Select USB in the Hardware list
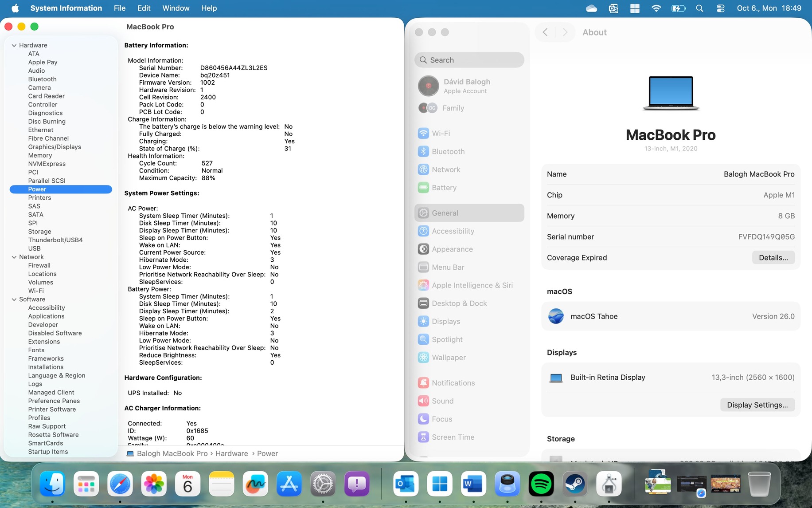 pyautogui.click(x=34, y=249)
